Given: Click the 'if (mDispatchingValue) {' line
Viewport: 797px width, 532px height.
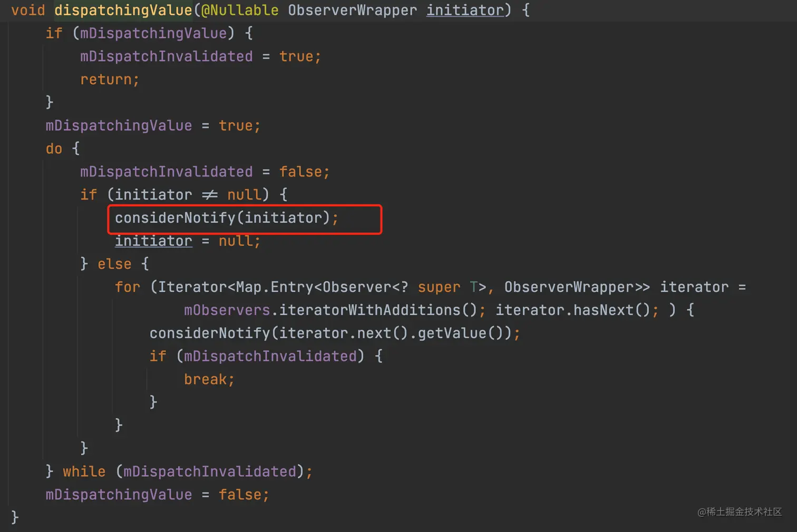Looking at the screenshot, I should click(149, 33).
